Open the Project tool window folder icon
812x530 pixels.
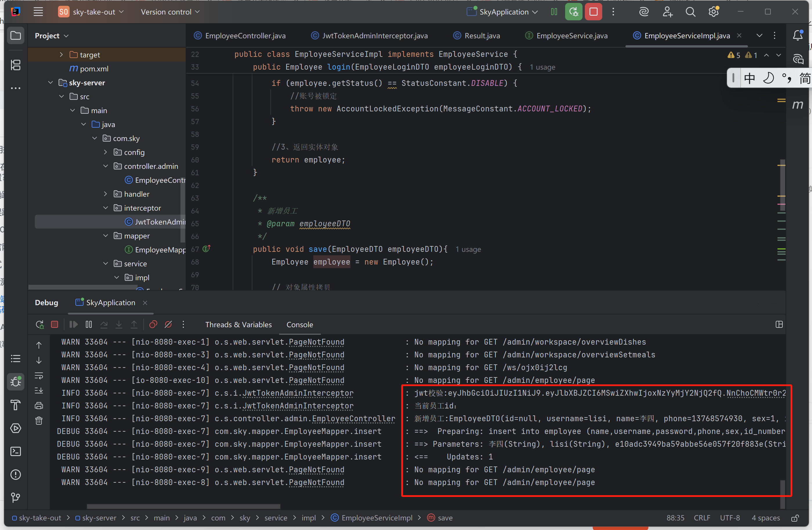click(16, 35)
